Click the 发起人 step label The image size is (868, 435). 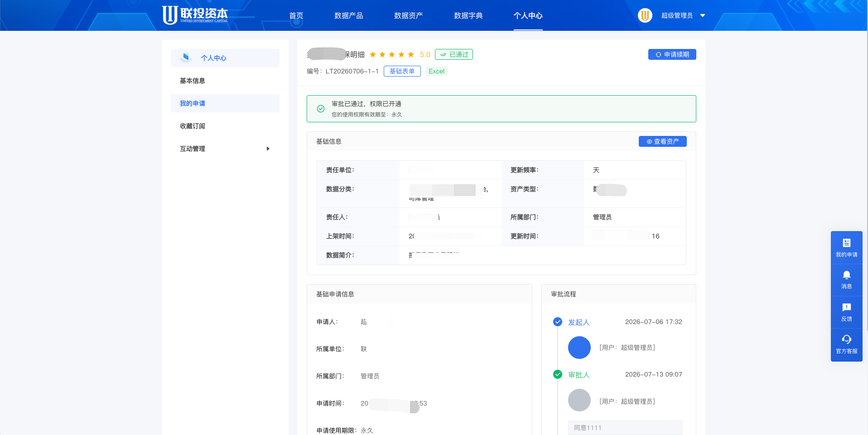click(579, 322)
